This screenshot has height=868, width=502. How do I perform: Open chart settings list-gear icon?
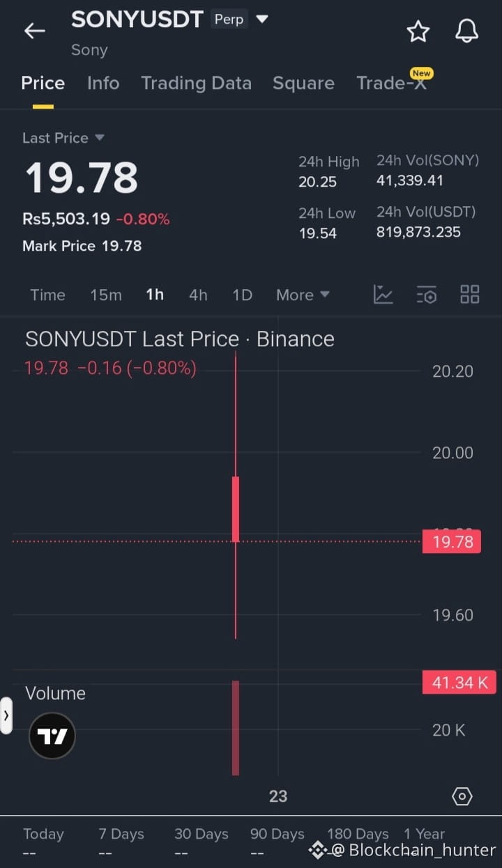tap(426, 295)
